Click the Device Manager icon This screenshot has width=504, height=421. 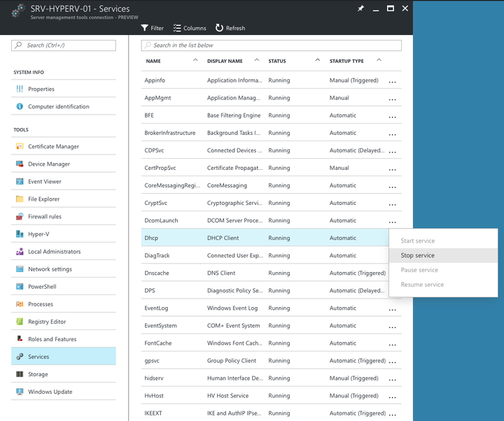click(20, 164)
